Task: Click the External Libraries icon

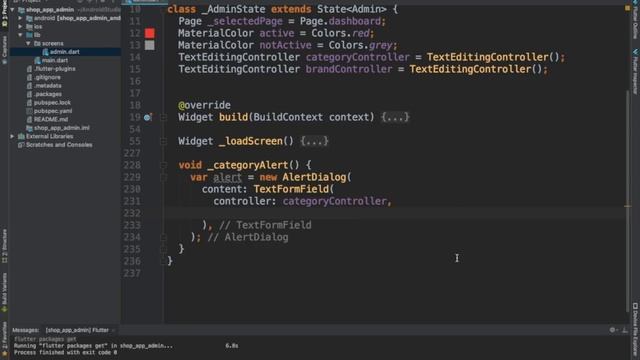Action: pyautogui.click(x=21, y=136)
